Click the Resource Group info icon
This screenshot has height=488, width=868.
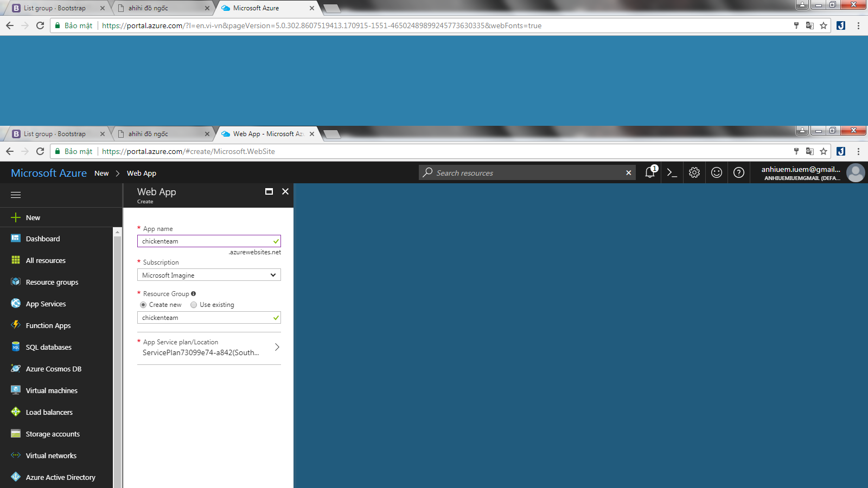click(194, 294)
